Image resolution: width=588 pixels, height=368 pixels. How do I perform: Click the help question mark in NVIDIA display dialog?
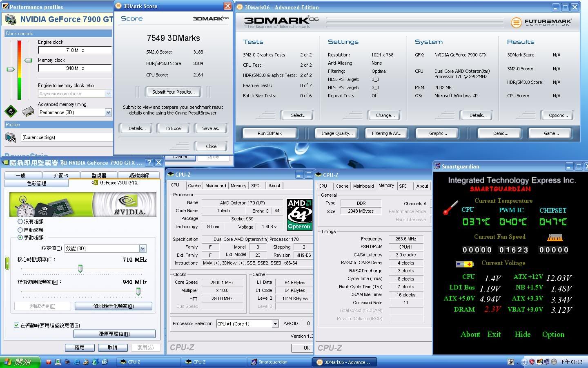tap(149, 162)
